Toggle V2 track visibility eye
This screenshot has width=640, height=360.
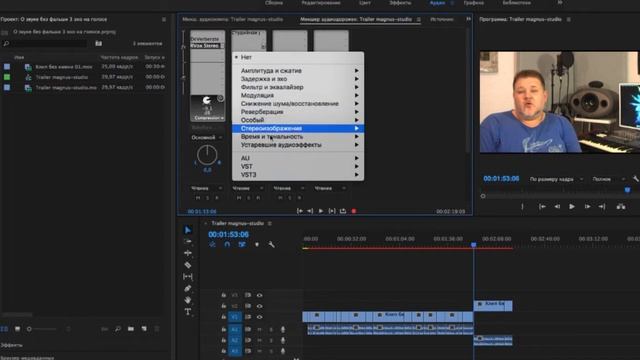pyautogui.click(x=260, y=306)
